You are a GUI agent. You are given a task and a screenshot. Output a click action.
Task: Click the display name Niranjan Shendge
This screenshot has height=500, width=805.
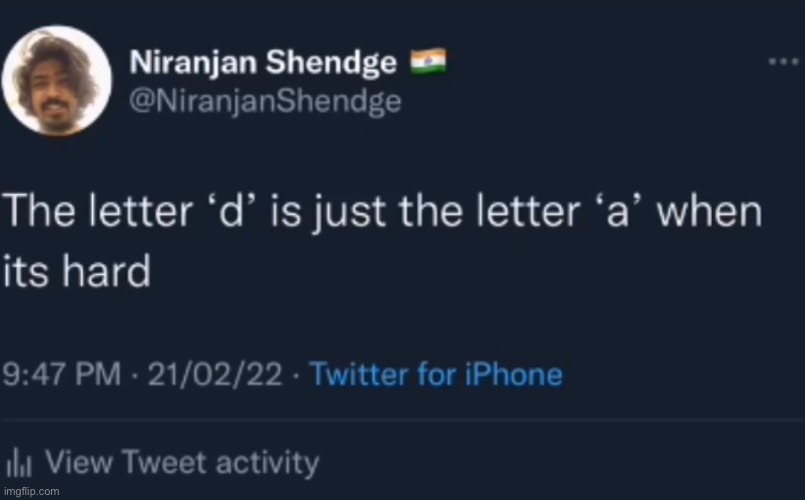[263, 63]
